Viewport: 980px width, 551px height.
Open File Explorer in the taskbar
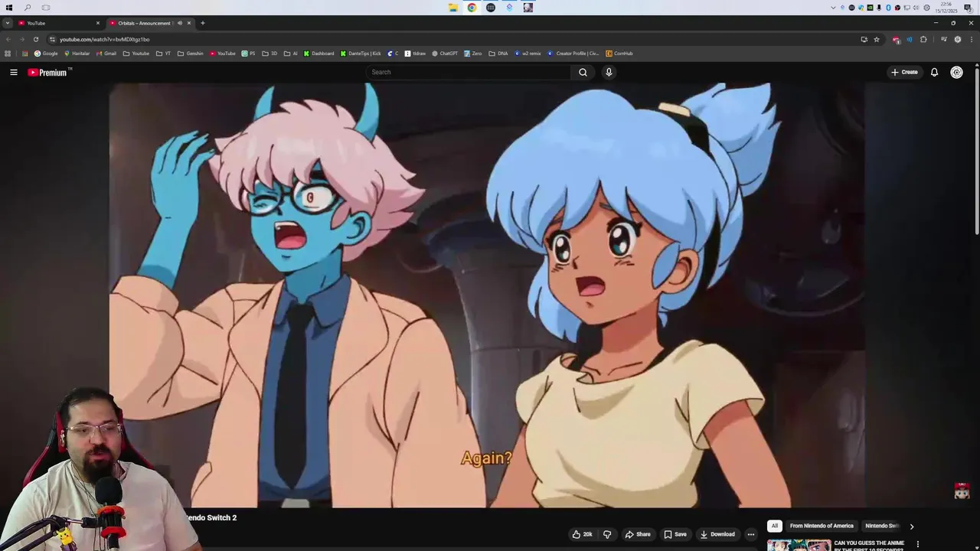[x=453, y=8]
